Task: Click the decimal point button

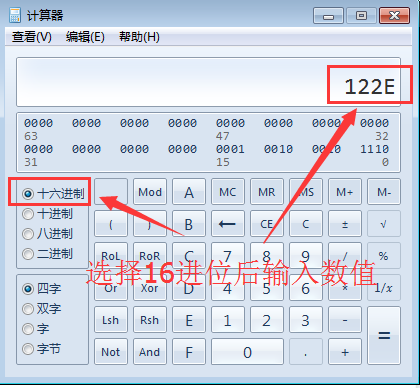Action: [306, 352]
